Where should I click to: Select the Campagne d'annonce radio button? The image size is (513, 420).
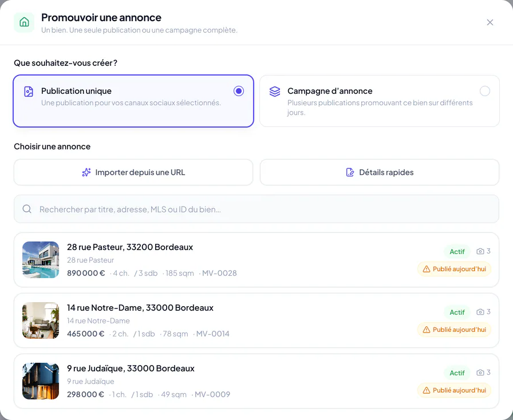(x=484, y=91)
